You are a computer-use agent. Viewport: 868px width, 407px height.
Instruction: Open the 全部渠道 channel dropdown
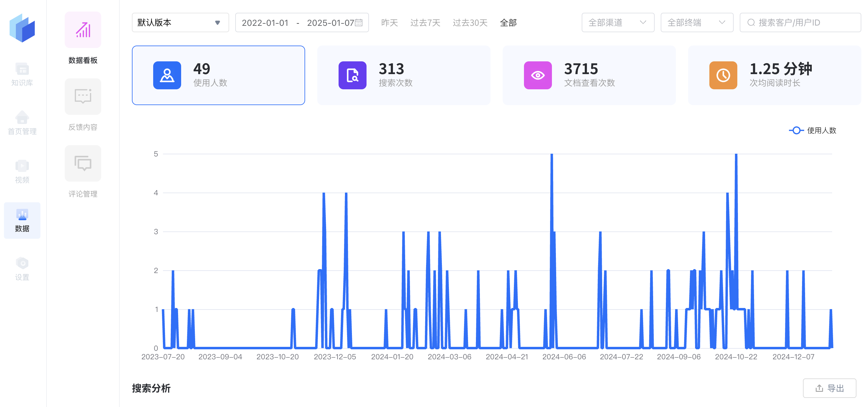coord(618,22)
